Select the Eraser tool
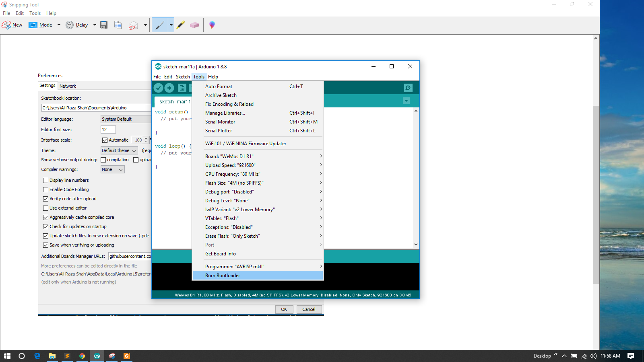644x362 pixels. pyautogui.click(x=194, y=25)
